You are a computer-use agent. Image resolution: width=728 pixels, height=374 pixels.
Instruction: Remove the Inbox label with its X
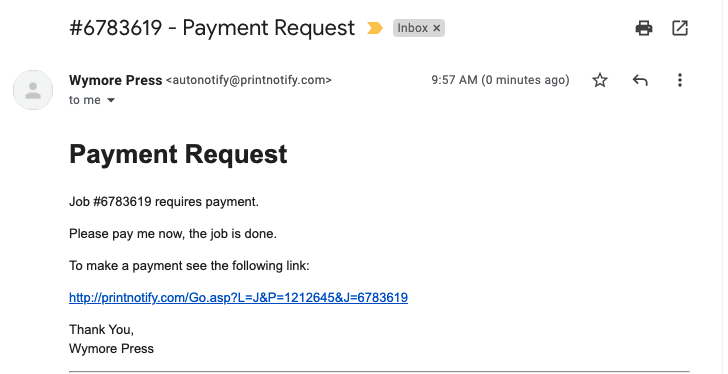(436, 28)
